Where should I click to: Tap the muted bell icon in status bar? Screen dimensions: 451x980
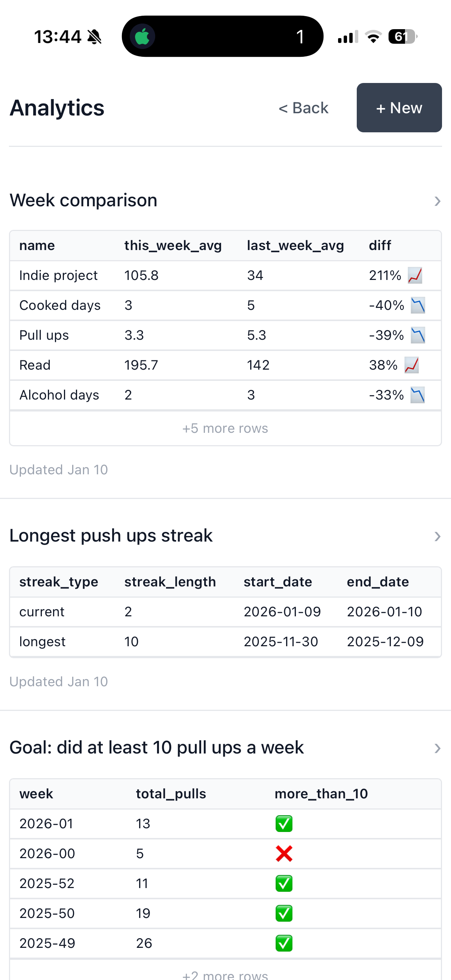coord(94,37)
